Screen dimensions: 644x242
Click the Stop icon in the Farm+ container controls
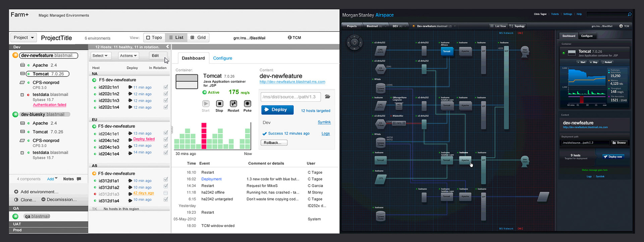[219, 104]
